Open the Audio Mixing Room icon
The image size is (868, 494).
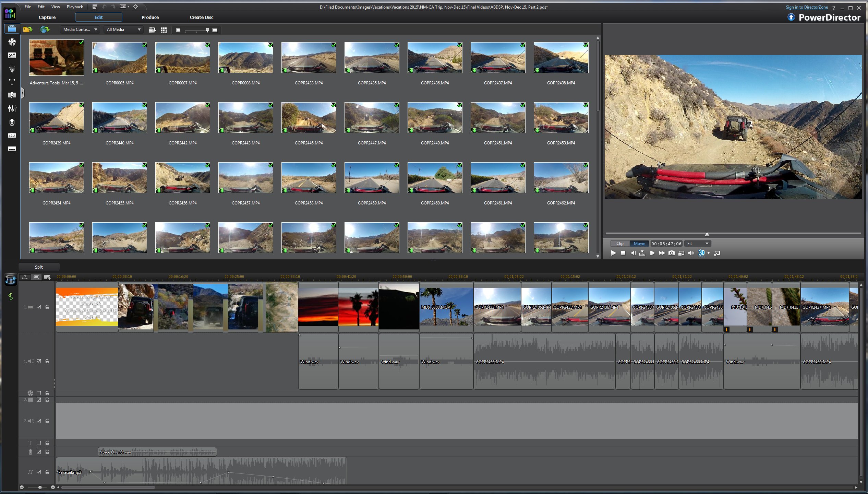12,109
